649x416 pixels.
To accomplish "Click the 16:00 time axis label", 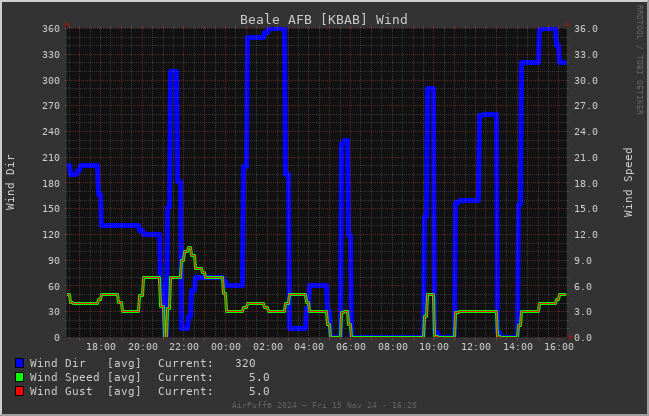I will pyautogui.click(x=559, y=346).
